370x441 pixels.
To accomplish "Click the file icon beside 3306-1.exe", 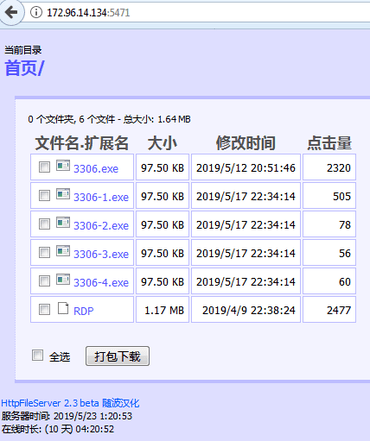I will (x=63, y=194).
